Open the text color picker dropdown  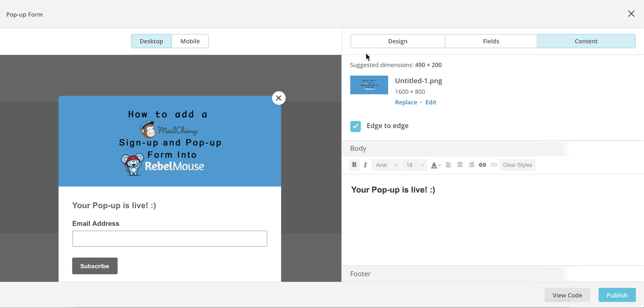point(436,165)
